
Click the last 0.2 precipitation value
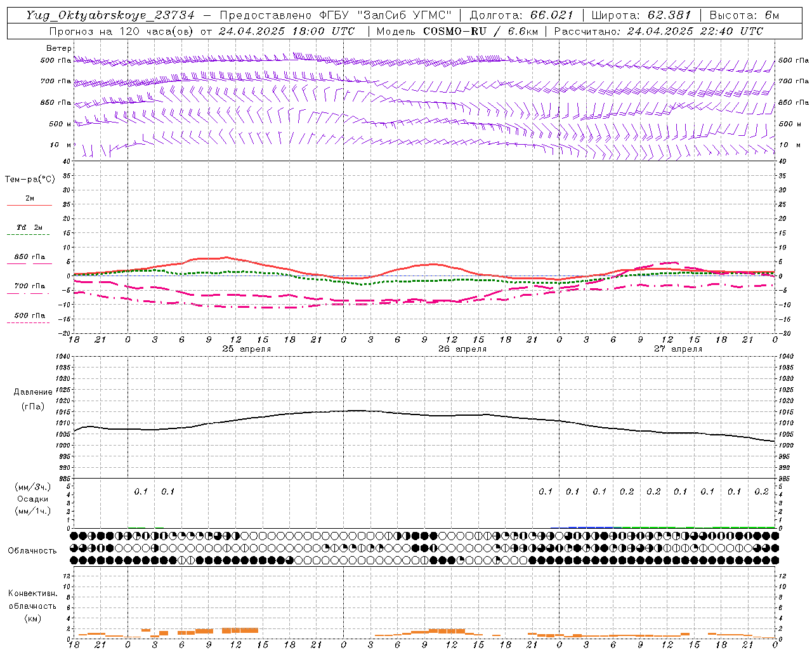coord(762,491)
